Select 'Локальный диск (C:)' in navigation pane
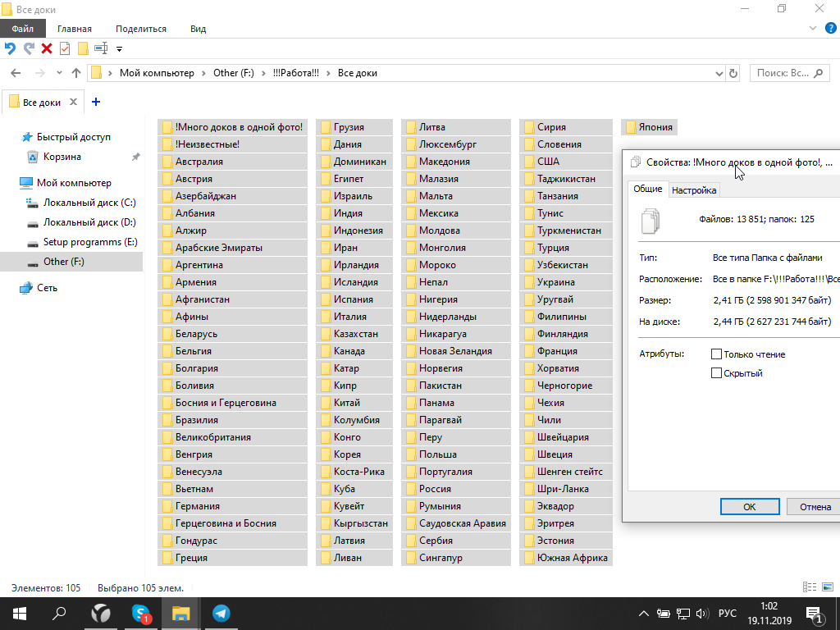Viewport: 840px width, 630px height. pyautogui.click(x=89, y=203)
